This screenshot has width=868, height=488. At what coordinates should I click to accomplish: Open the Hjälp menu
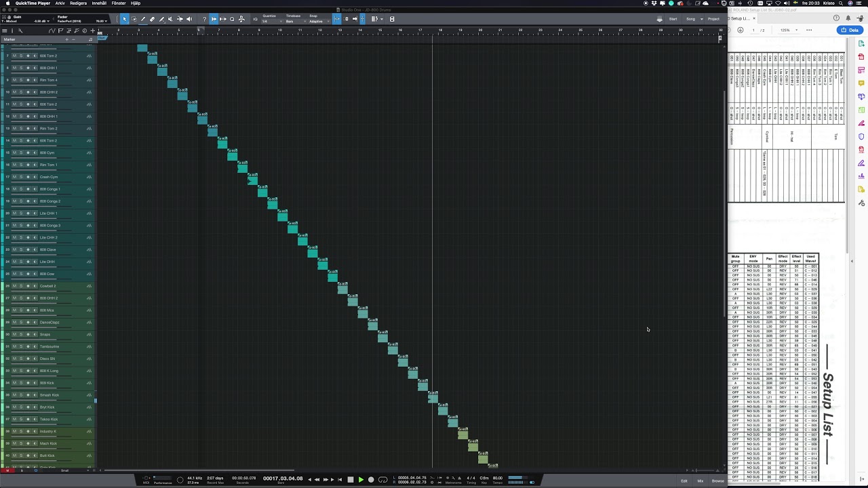point(136,3)
